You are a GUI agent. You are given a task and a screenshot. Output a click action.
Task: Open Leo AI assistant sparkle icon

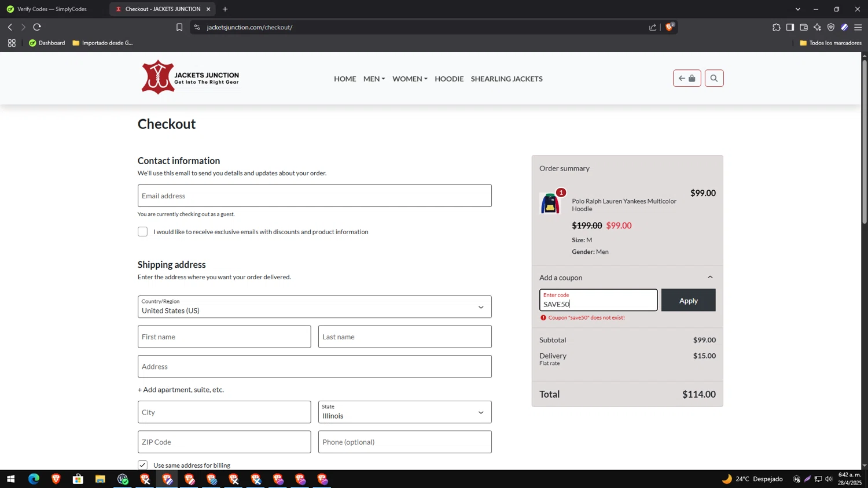[x=817, y=27]
